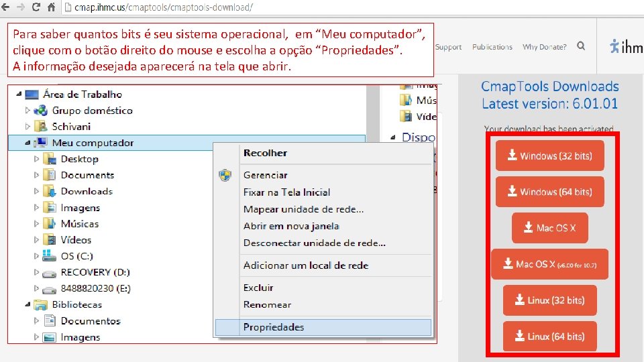
Task: Open the Support link
Action: point(448,47)
